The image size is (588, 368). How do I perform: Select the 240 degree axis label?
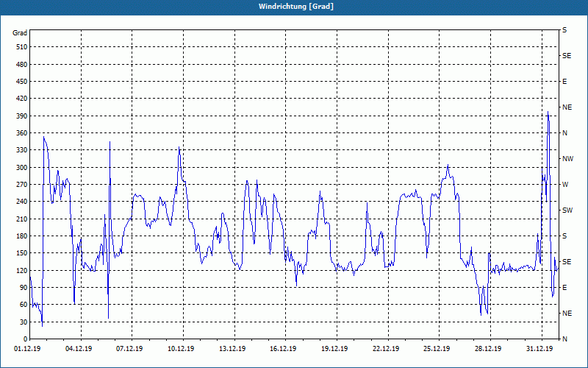[22, 202]
